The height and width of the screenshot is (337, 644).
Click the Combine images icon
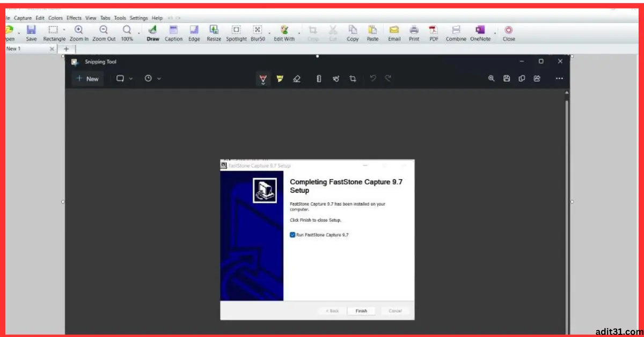pyautogui.click(x=456, y=30)
